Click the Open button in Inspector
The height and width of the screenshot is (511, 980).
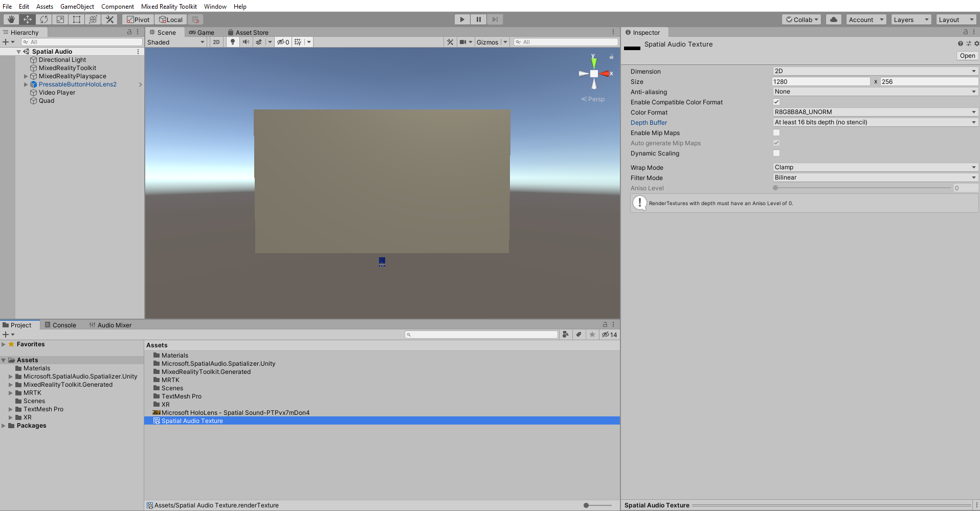coord(967,56)
